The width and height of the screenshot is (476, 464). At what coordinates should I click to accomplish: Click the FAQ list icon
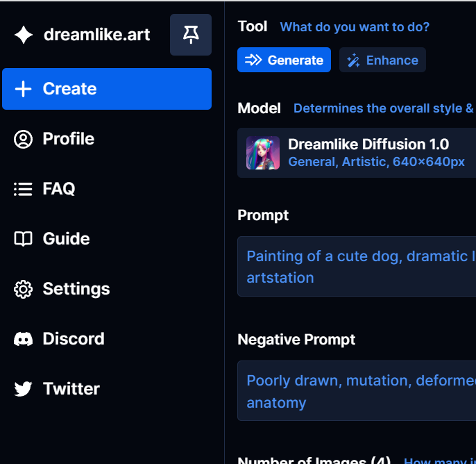(23, 189)
